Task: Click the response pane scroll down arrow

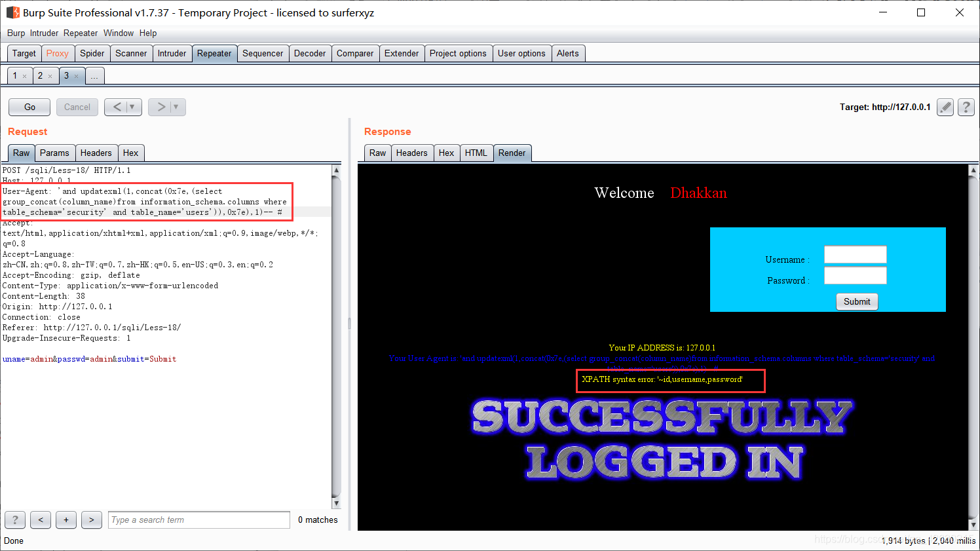Action: [x=973, y=524]
